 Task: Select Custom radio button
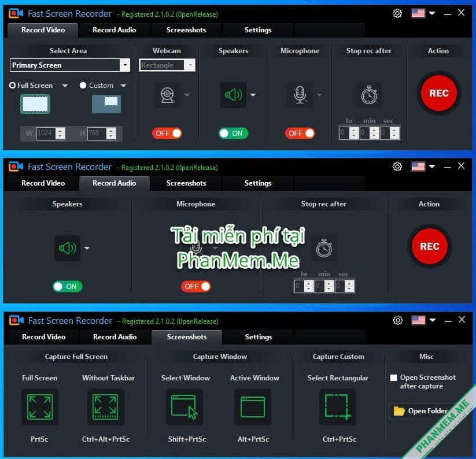point(83,86)
